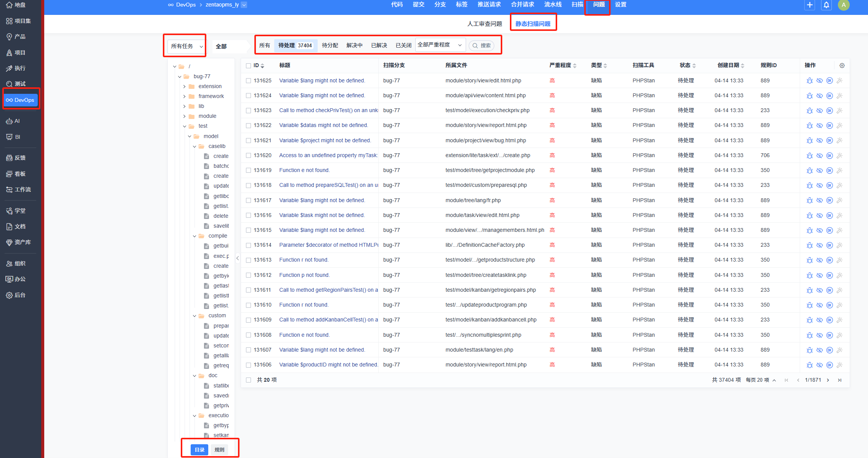Click the magic wand icon for issue 131622

pos(839,125)
